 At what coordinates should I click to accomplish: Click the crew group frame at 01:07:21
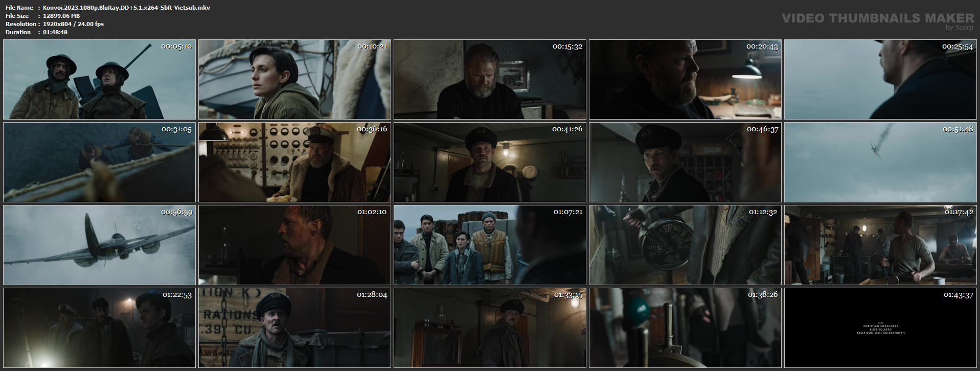(490, 245)
